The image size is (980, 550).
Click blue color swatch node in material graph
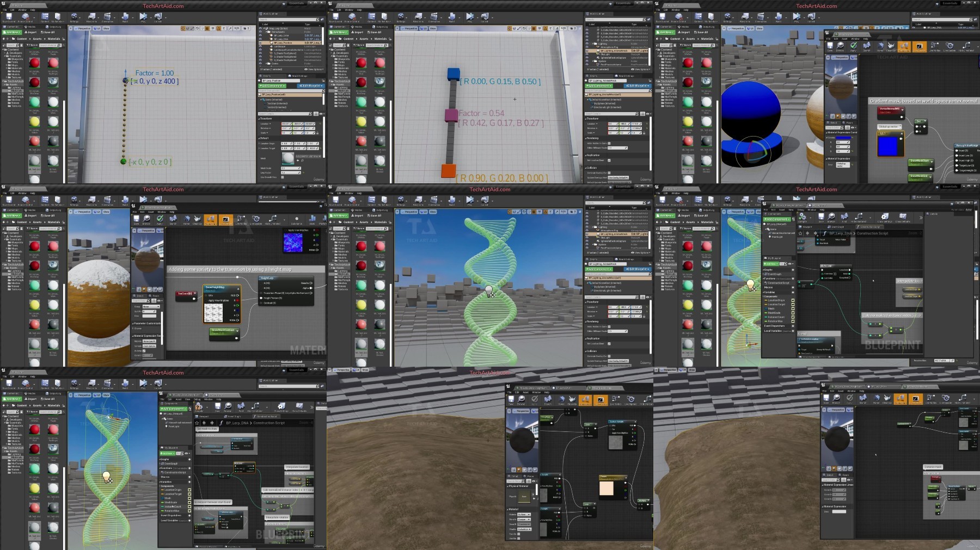tap(888, 146)
